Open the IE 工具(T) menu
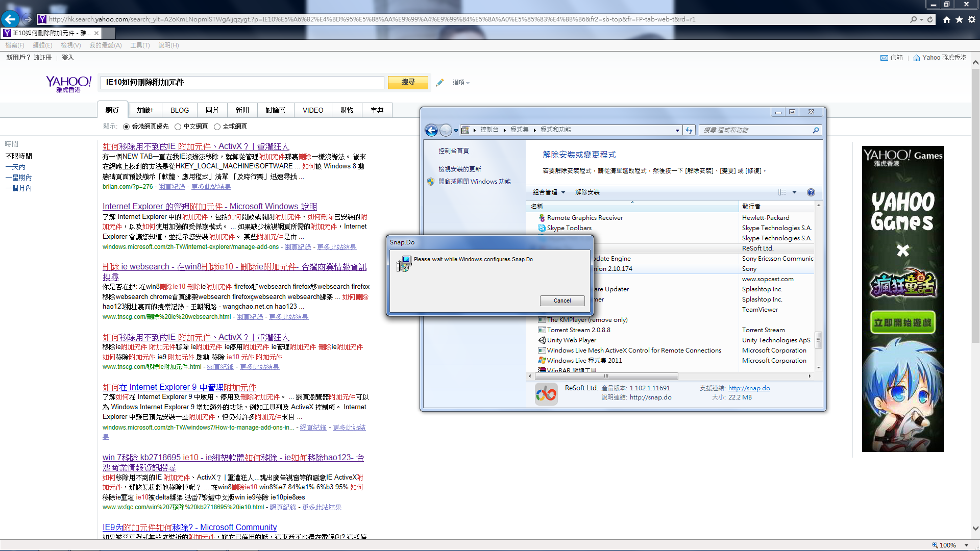Image resolution: width=980 pixels, height=551 pixels. click(x=140, y=45)
